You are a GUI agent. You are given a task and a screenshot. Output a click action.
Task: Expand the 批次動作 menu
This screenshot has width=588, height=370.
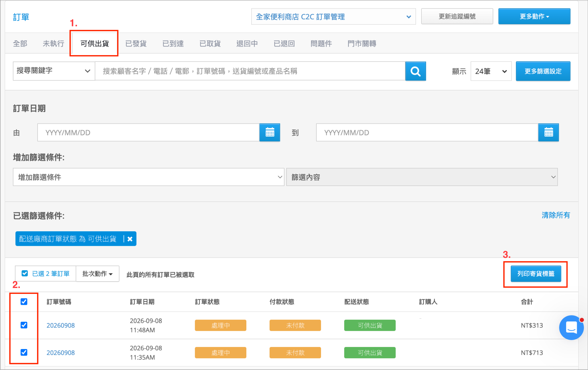pos(98,274)
